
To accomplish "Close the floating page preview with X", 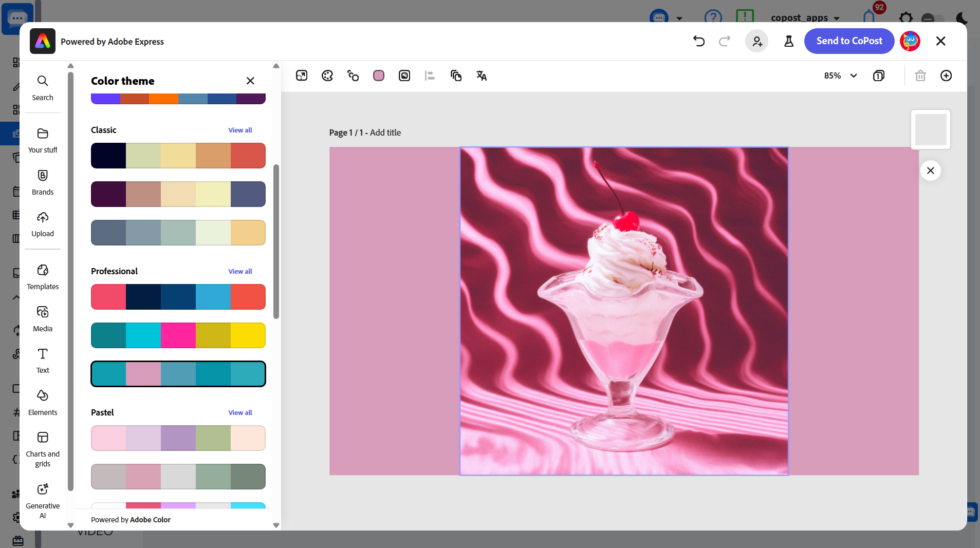I will tap(931, 171).
